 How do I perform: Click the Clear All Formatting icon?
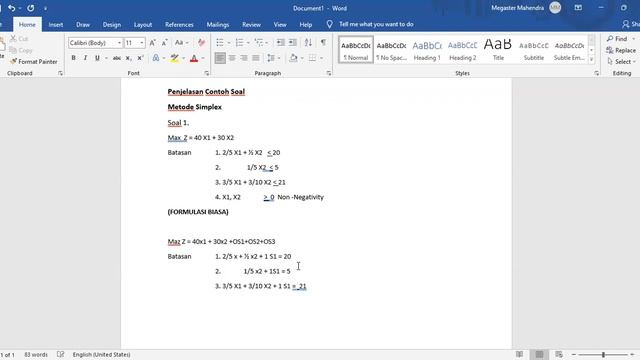click(201, 42)
